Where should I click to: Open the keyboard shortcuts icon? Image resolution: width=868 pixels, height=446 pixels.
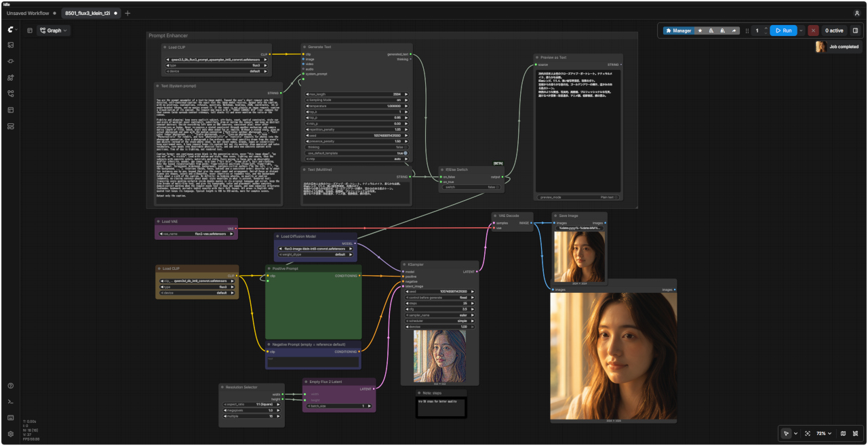tap(11, 418)
